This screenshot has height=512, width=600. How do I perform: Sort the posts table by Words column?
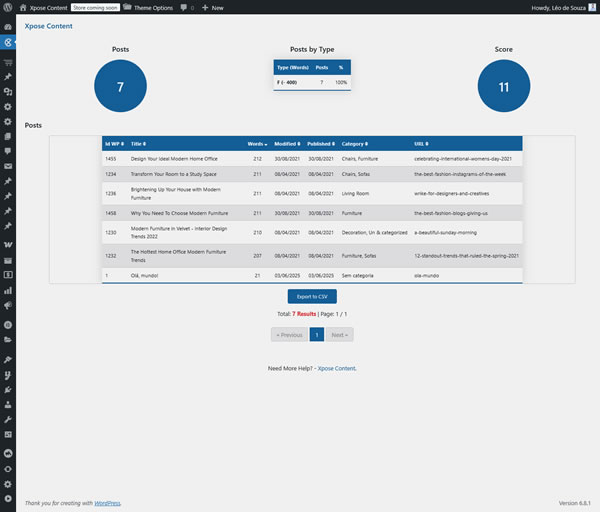[257, 144]
